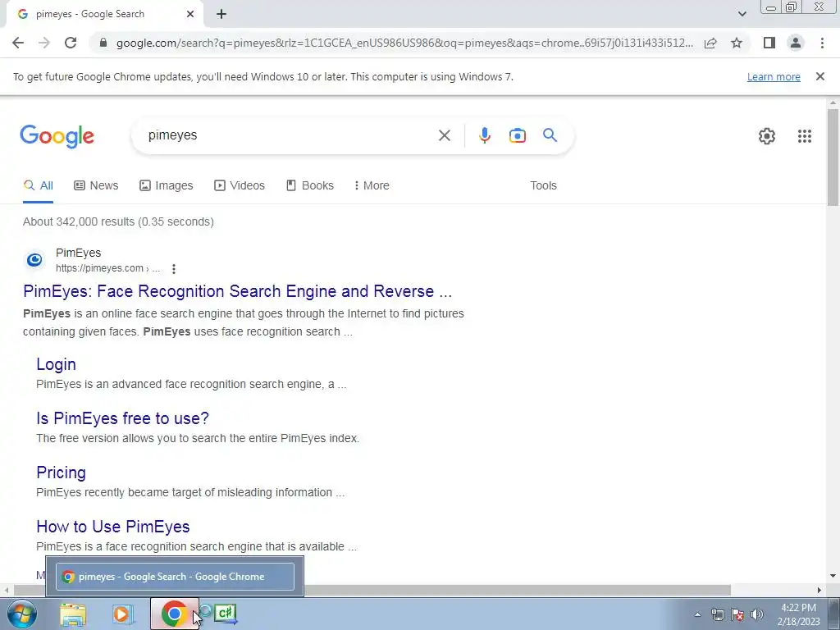
Task: Click the horizontal scrollbar thumb
Action: (x=372, y=590)
